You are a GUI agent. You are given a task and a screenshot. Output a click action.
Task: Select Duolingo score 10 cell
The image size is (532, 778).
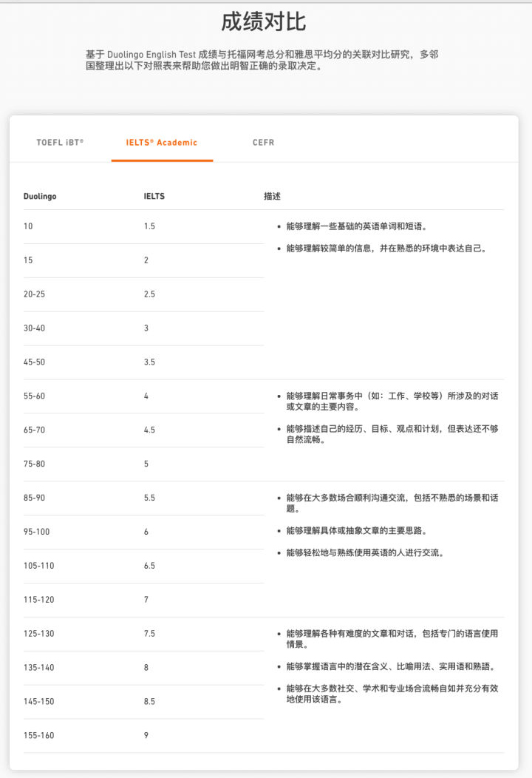pyautogui.click(x=28, y=226)
